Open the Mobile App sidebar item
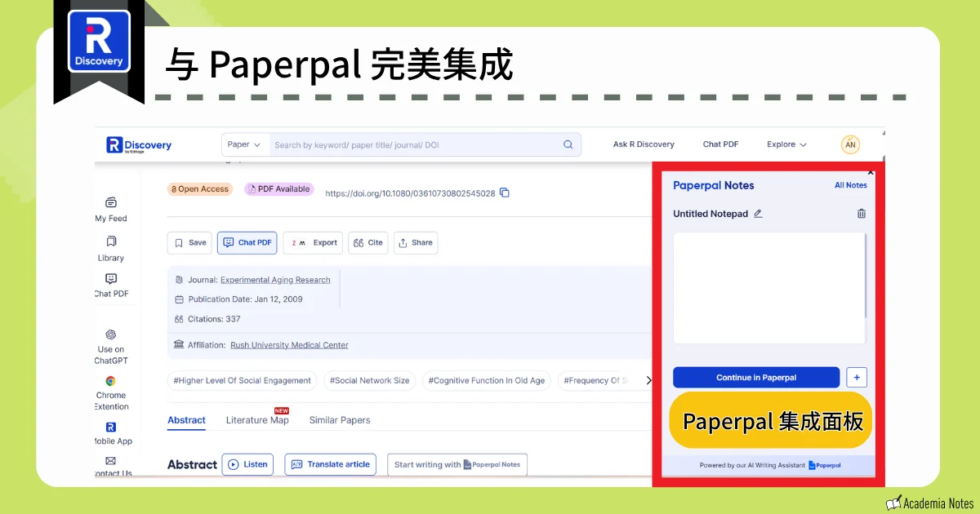The image size is (980, 514). click(111, 434)
